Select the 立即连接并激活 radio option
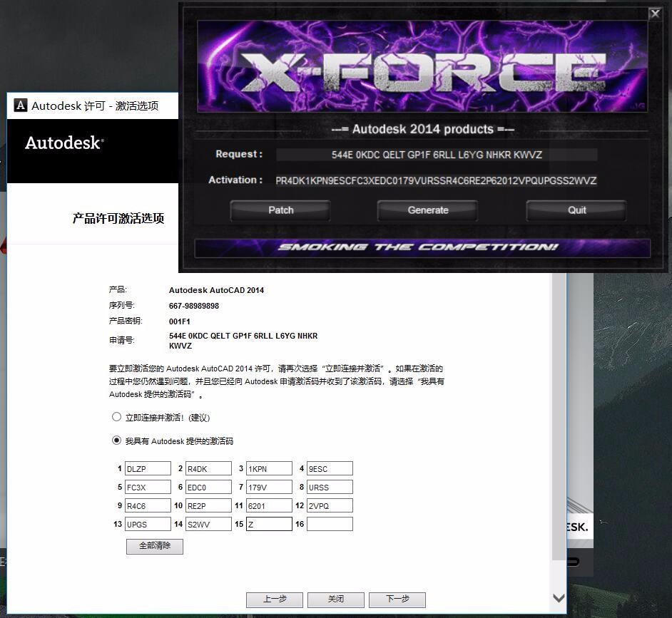This screenshot has height=618, width=672. [x=116, y=417]
